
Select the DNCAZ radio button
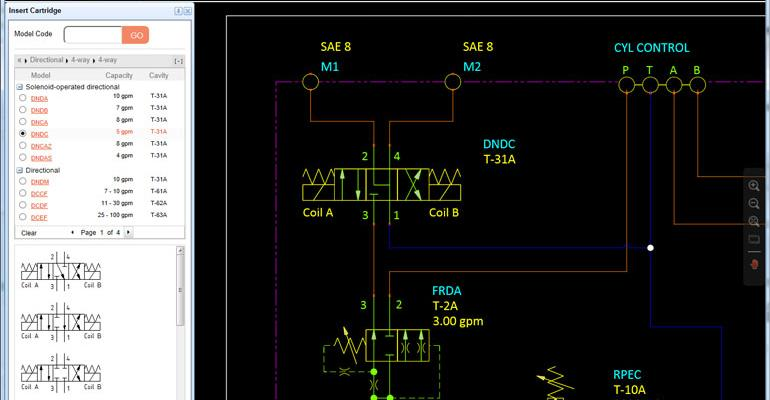23,146
